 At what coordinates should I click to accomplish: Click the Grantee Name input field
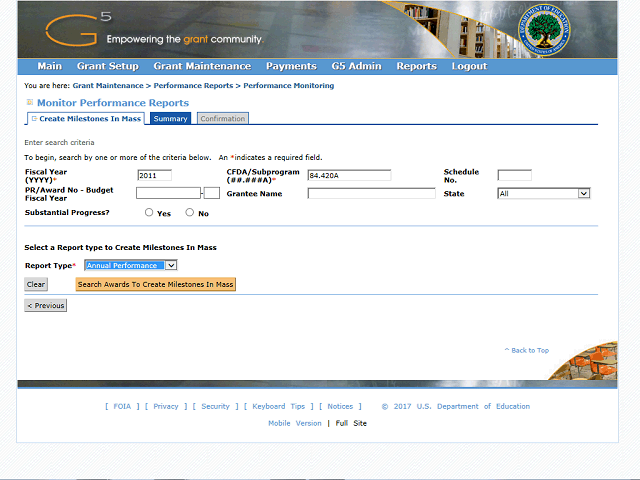371,193
